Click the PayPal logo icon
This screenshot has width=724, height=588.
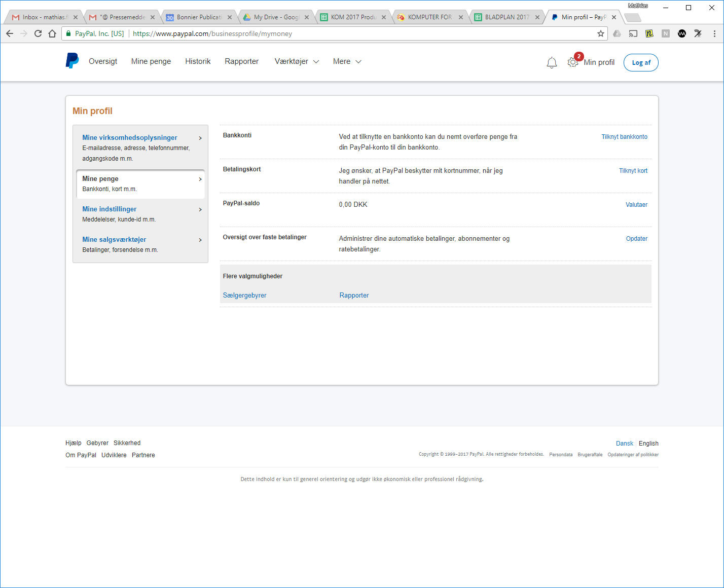pyautogui.click(x=72, y=61)
